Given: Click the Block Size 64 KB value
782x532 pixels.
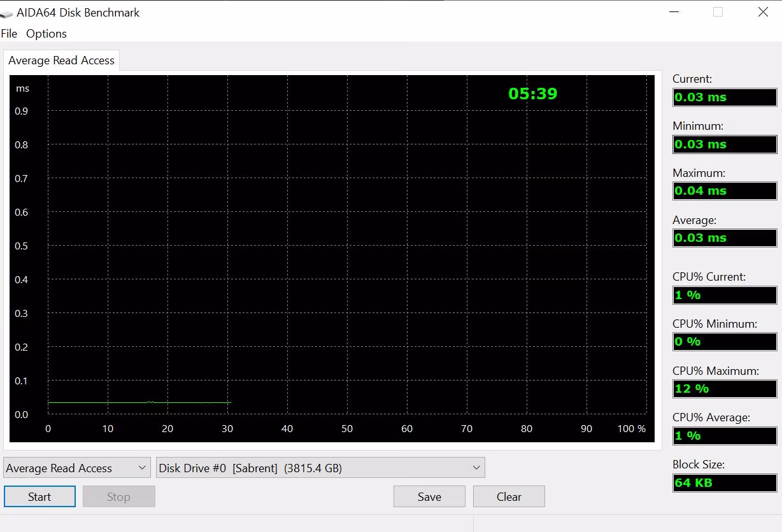Looking at the screenshot, I should (725, 483).
